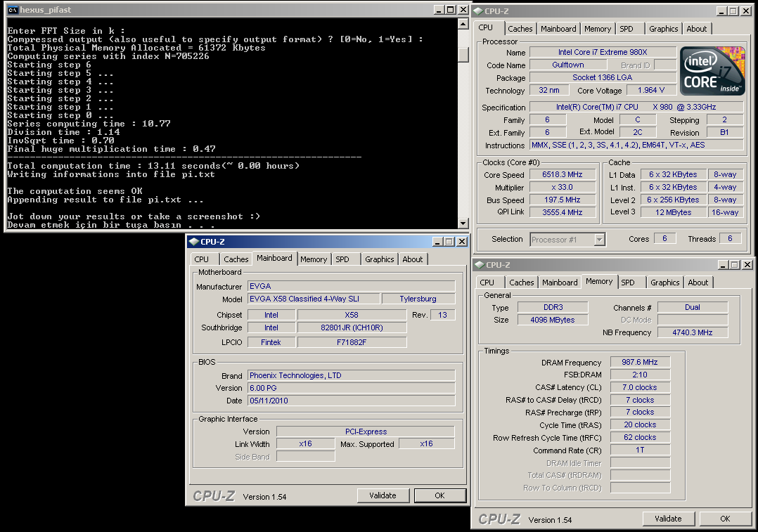Click the Row Refresh Cycle Time value 62 clocks
The width and height of the screenshot is (758, 532).
(640, 437)
